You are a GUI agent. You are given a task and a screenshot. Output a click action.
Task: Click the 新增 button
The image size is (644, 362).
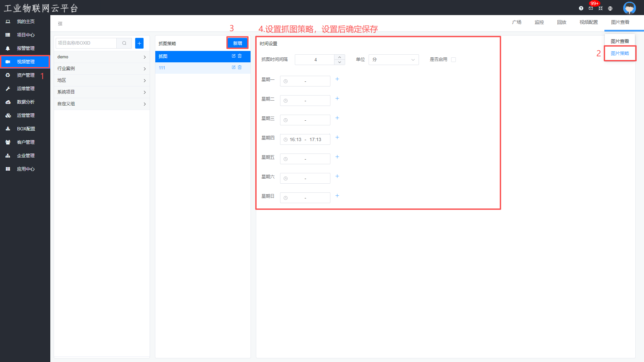[x=237, y=43]
